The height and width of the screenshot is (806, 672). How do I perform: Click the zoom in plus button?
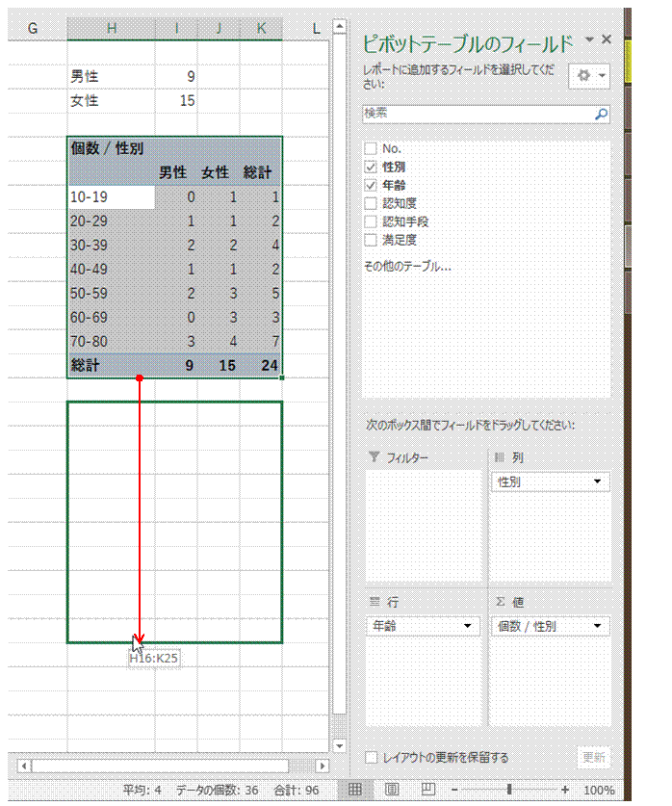(x=565, y=790)
